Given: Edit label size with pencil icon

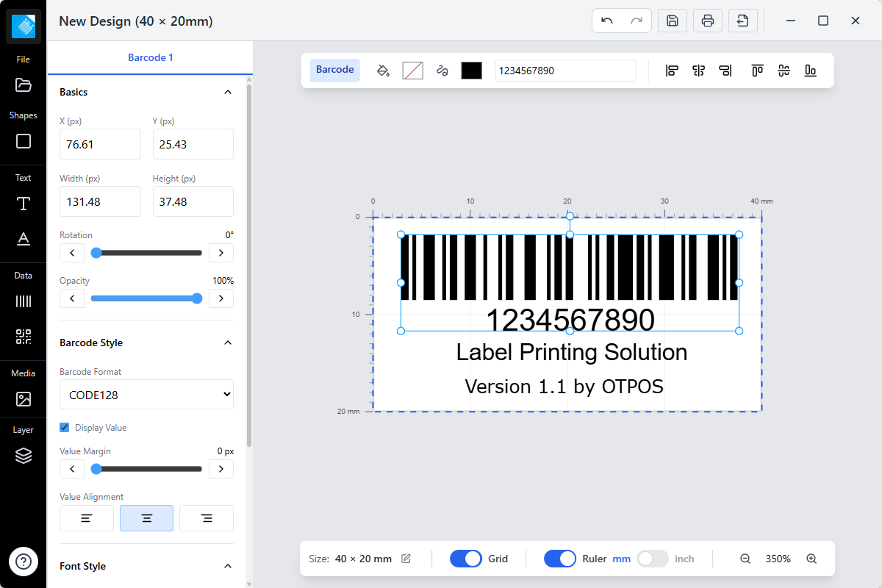Looking at the screenshot, I should click(x=406, y=559).
